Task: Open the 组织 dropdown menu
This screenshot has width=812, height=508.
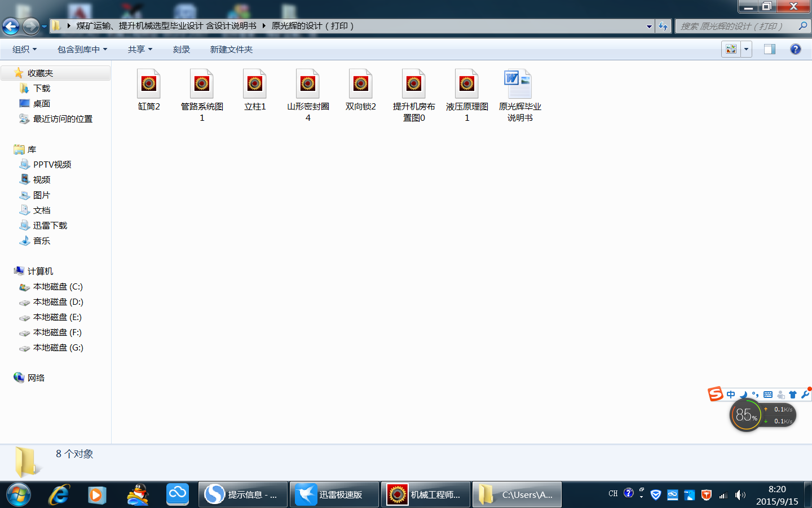Action: point(25,50)
